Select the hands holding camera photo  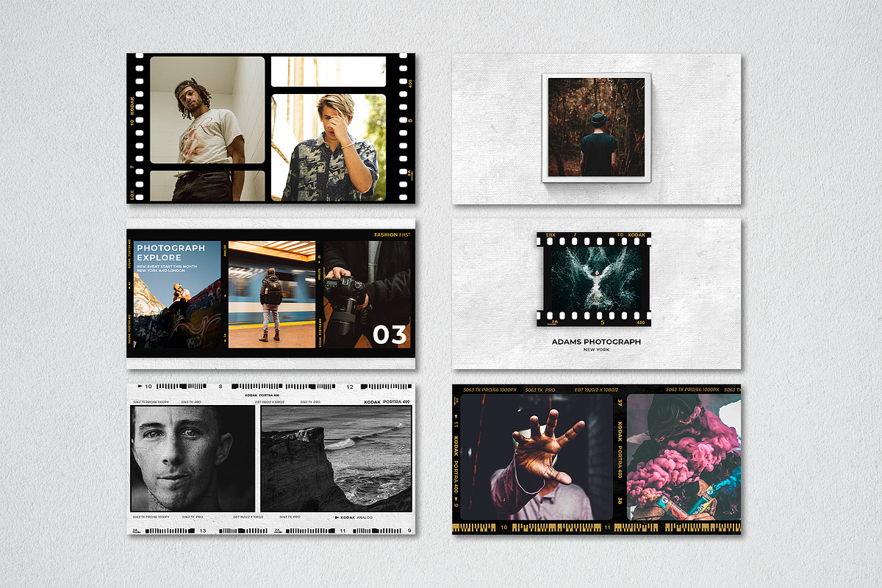point(367,294)
